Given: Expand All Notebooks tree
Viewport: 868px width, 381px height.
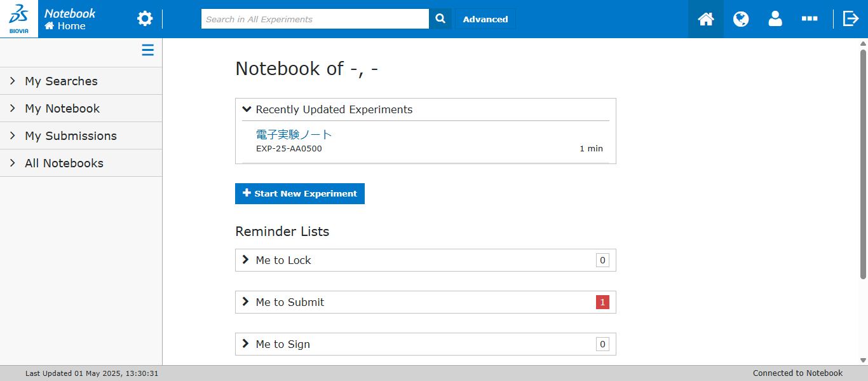Looking at the screenshot, I should 81,163.
